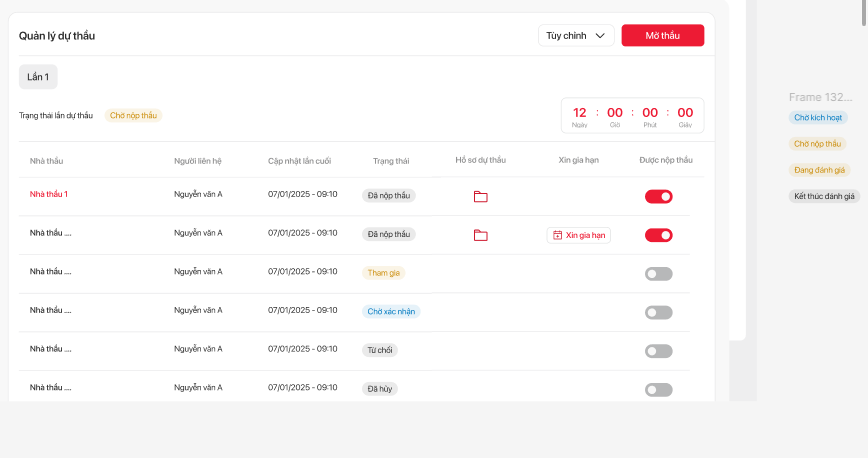Open the red Nhà thầu 1 link

click(x=49, y=194)
